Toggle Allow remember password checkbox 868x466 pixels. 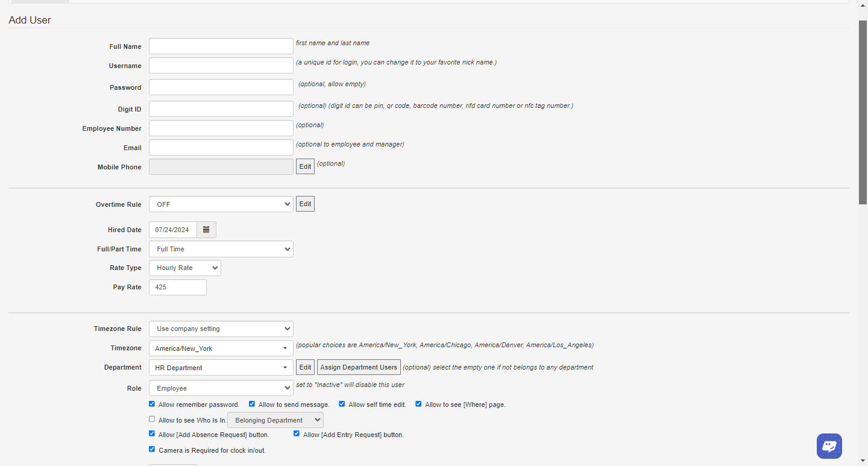[x=152, y=404]
